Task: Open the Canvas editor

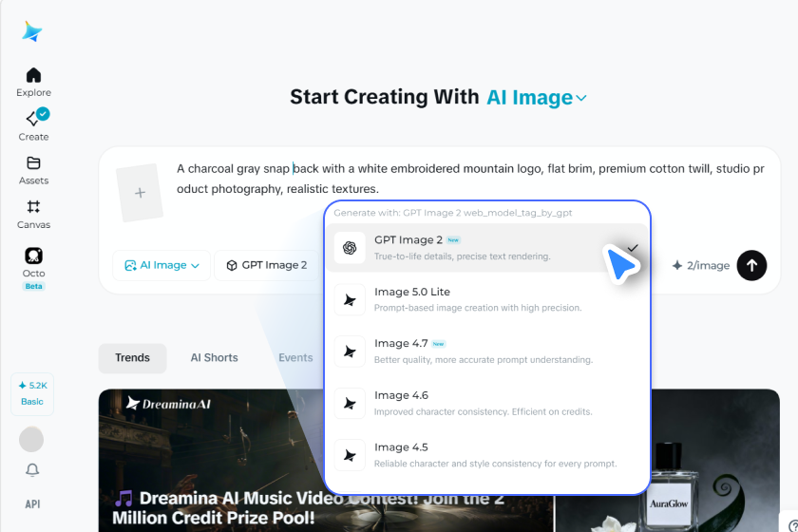Action: coord(33,215)
